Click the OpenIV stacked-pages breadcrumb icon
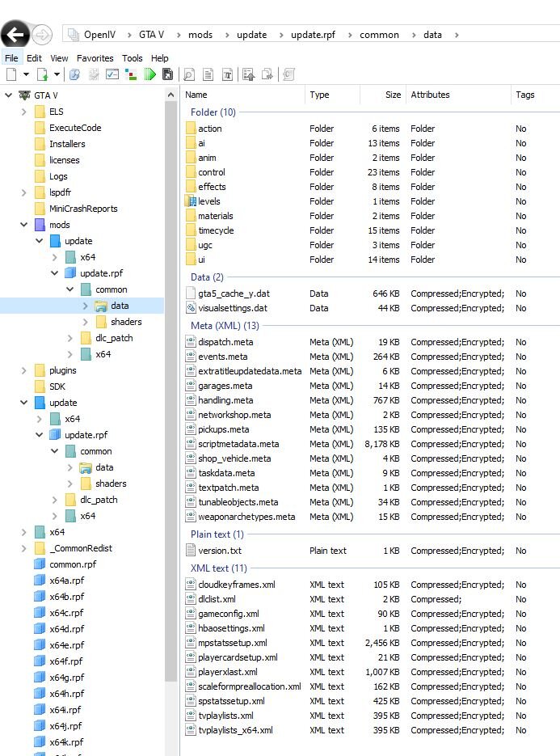The height and width of the screenshot is (756, 560). coord(74,35)
